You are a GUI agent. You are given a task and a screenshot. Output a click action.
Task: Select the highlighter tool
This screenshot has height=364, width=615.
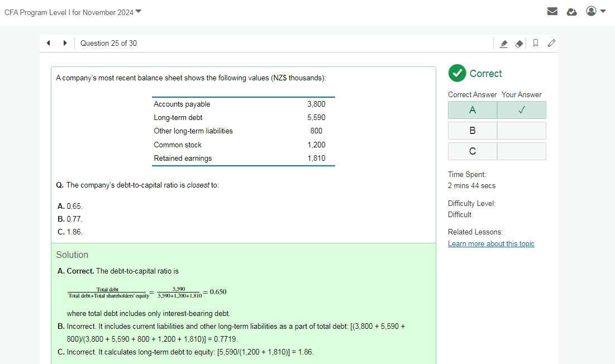click(x=503, y=44)
